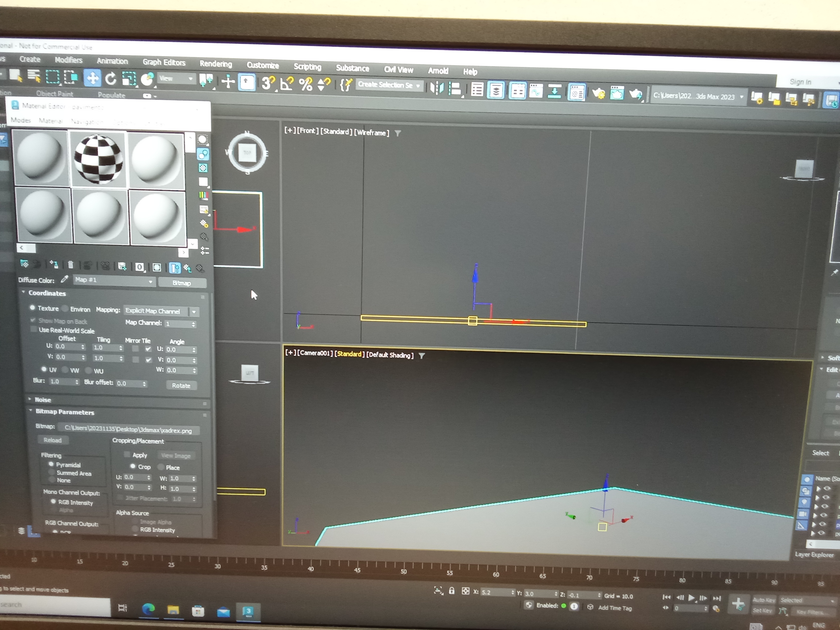Open the Align tool
Viewport: 840px width, 630px height.
point(455,89)
